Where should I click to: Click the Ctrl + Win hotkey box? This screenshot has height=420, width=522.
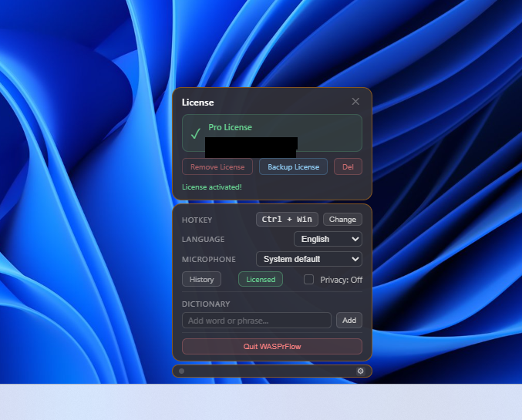(287, 220)
